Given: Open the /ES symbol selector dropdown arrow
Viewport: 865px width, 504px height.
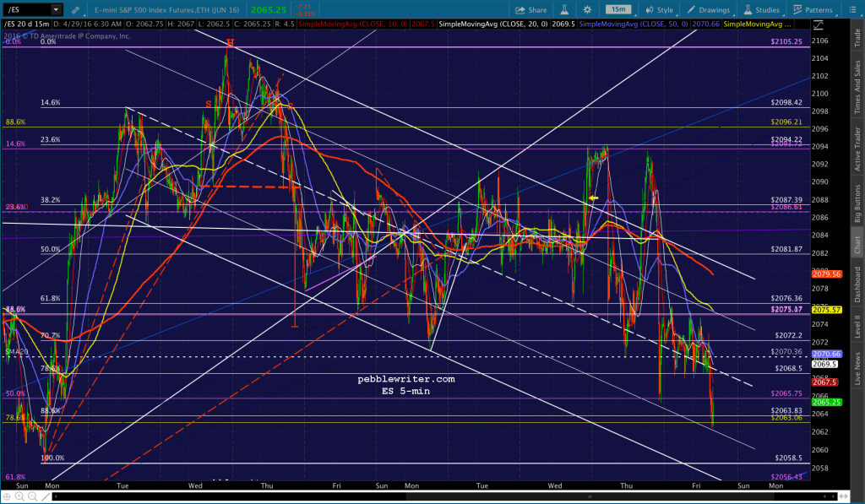Looking at the screenshot, I should click(56, 9).
